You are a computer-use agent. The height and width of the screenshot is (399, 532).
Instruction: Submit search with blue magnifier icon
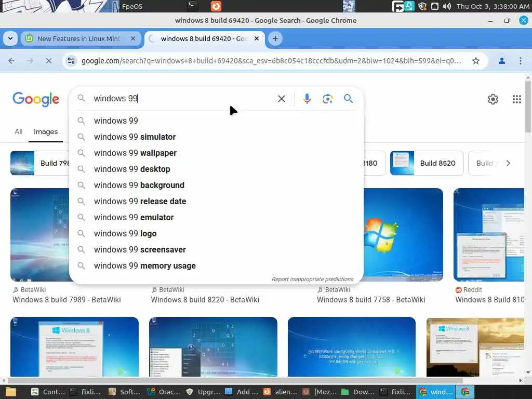coord(348,99)
